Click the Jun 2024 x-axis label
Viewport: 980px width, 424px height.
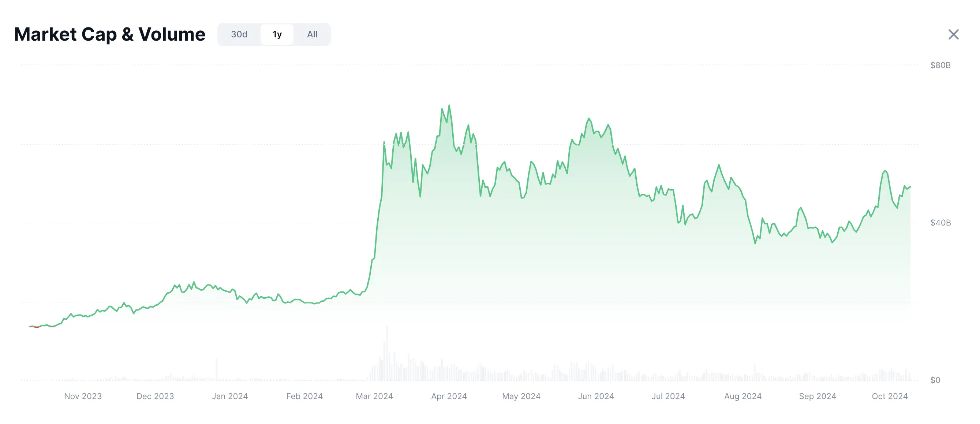click(x=596, y=396)
